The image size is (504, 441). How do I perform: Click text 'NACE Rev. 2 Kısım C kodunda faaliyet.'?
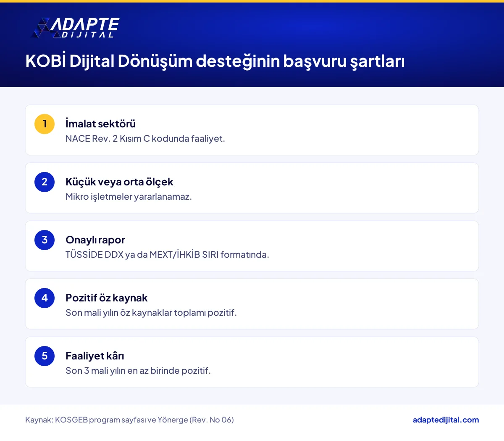(145, 139)
